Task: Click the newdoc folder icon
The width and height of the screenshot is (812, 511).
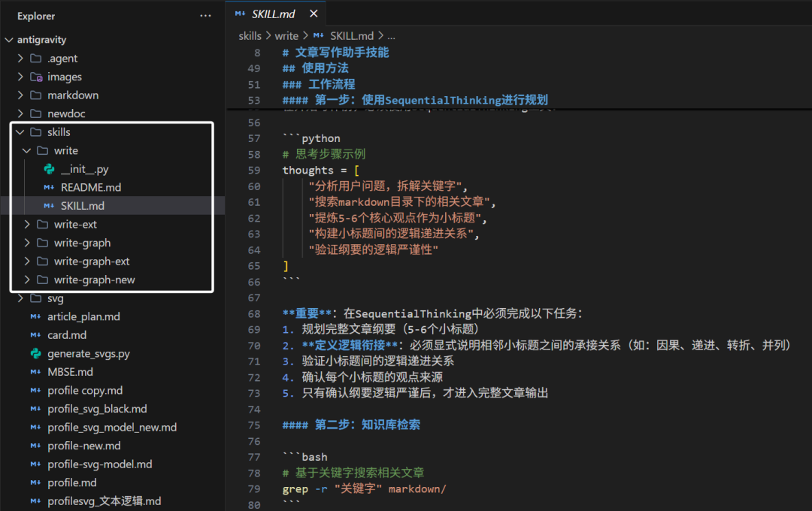Action: (x=36, y=113)
